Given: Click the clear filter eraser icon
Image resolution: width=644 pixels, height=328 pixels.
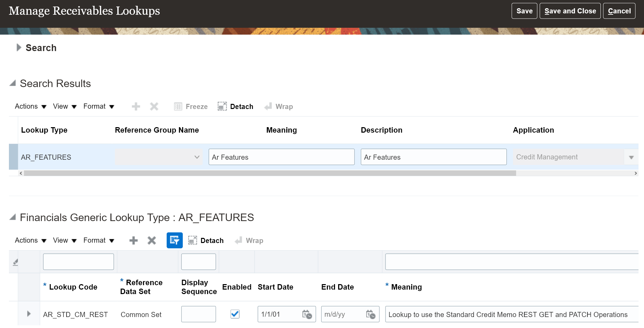Looking at the screenshot, I should pos(15,262).
